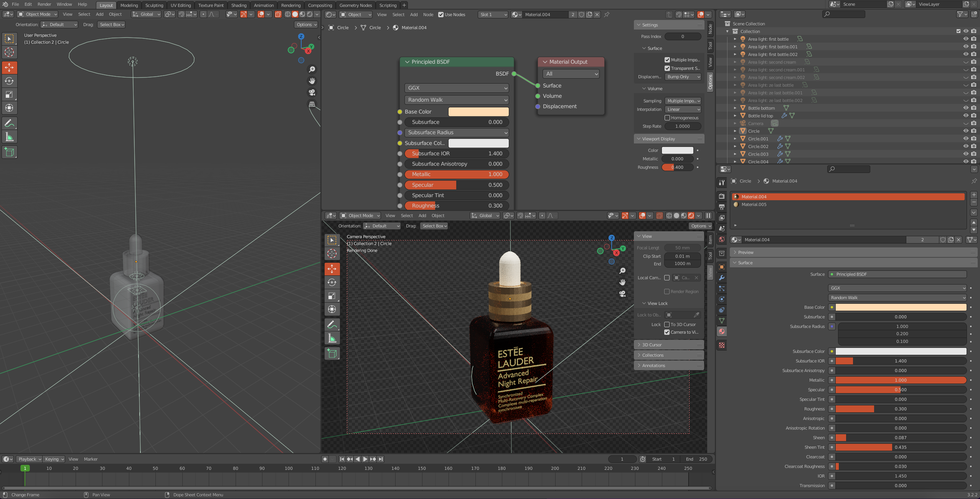Select Material.005 slot in material list
The width and height of the screenshot is (980, 499).
(848, 204)
